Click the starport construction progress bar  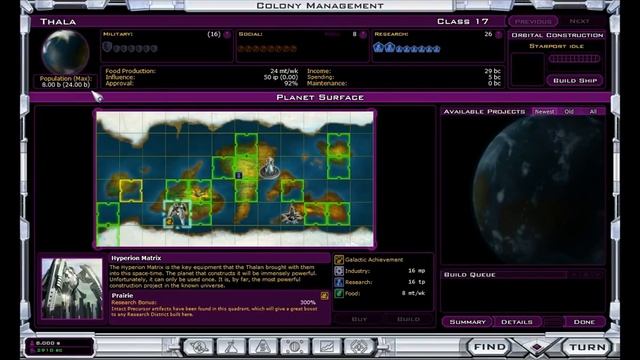tap(574, 59)
